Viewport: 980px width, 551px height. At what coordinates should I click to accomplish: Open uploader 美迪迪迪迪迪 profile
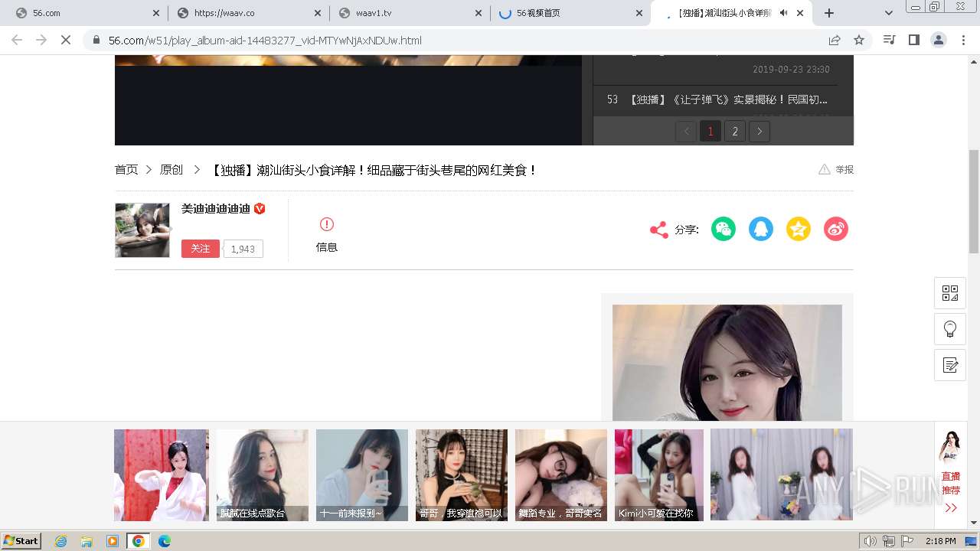216,208
